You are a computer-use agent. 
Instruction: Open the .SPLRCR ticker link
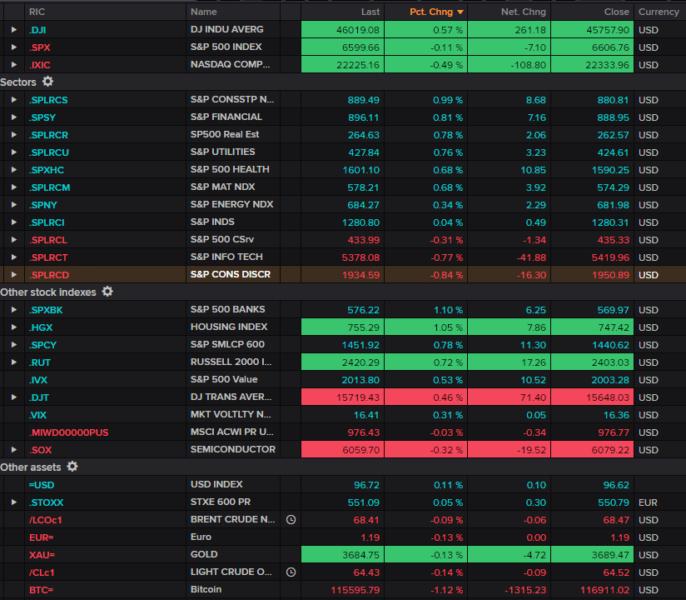(x=49, y=135)
